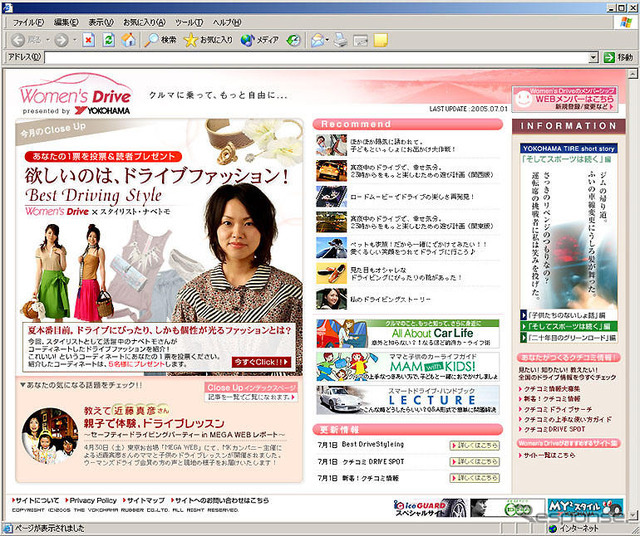Click the WEBメンバーはこちら banner
The image size is (640, 536).
[565, 99]
